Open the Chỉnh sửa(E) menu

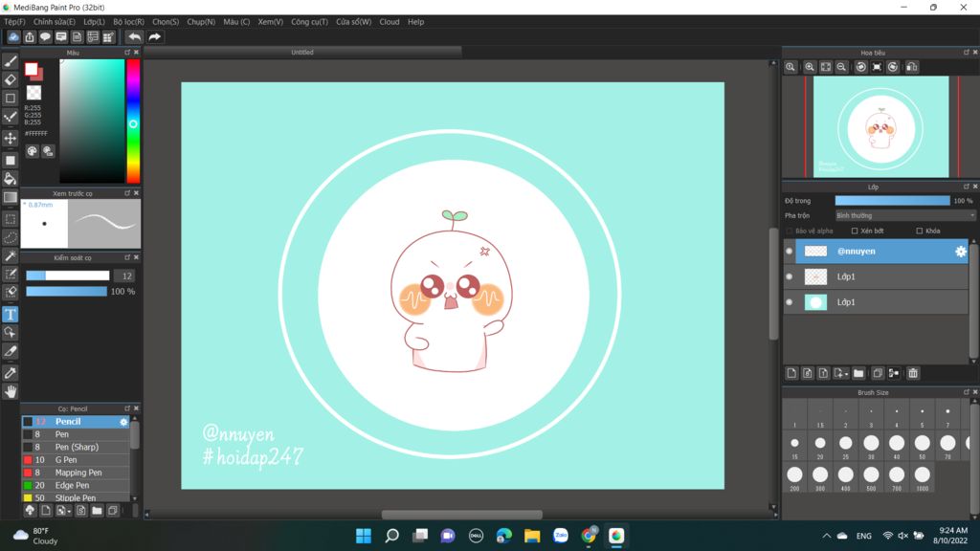tap(55, 22)
